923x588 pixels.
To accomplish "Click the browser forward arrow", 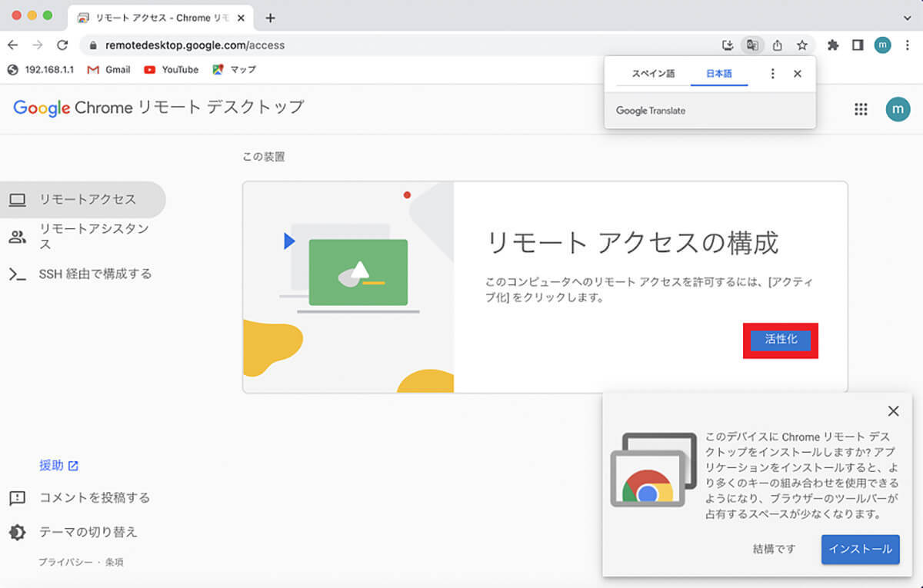I will [x=37, y=45].
